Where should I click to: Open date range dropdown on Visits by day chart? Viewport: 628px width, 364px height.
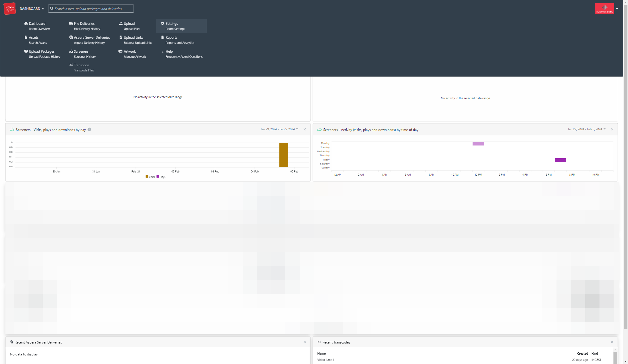click(279, 129)
